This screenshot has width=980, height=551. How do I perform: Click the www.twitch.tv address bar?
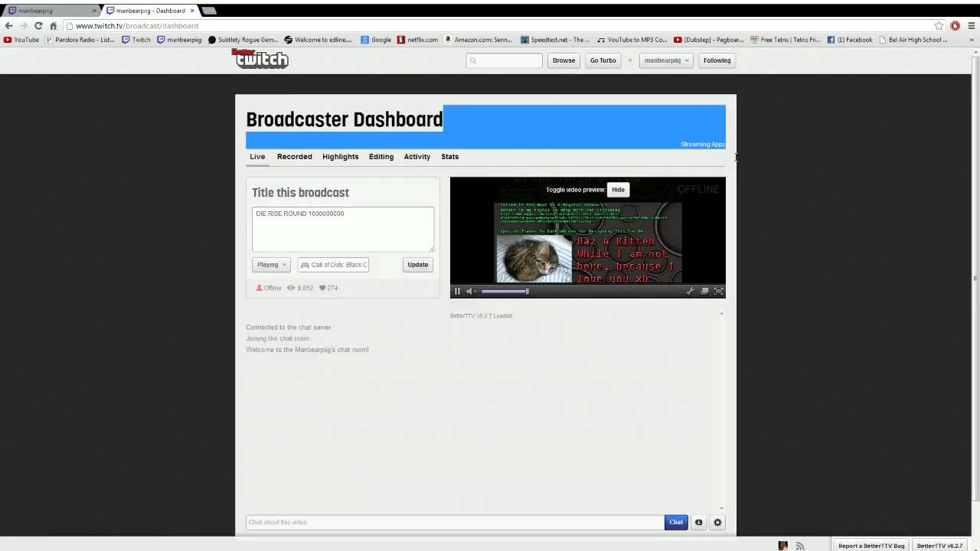(x=498, y=25)
